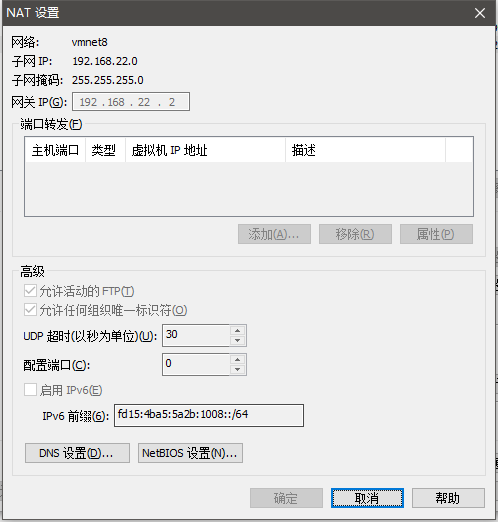
Task: Click the subnet IP 192.168.22.0 text
Action: pyautogui.click(x=105, y=61)
